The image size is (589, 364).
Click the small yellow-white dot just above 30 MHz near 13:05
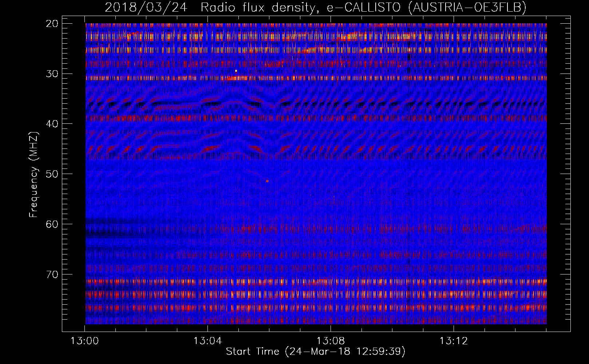tap(236, 71)
